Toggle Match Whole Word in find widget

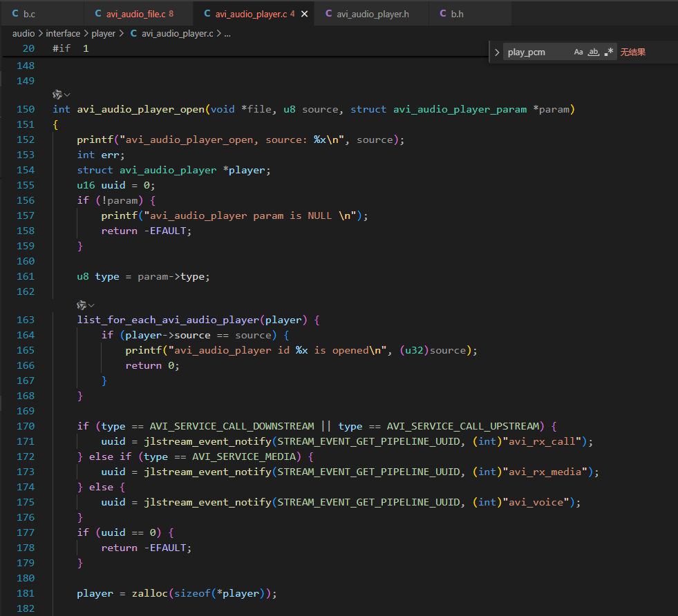[x=594, y=52]
